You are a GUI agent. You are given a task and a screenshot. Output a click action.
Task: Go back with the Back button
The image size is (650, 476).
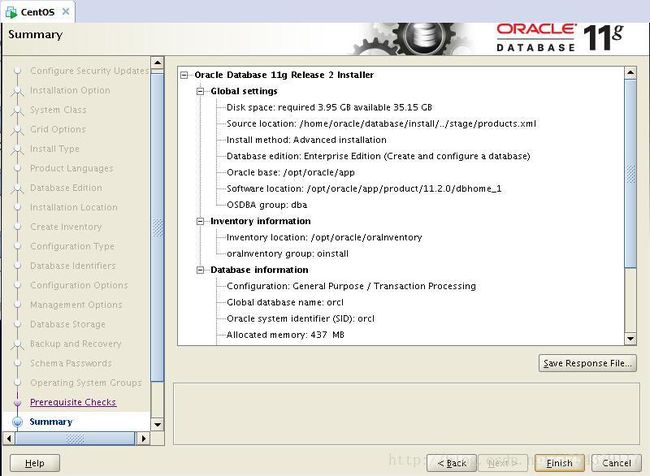[x=451, y=463]
